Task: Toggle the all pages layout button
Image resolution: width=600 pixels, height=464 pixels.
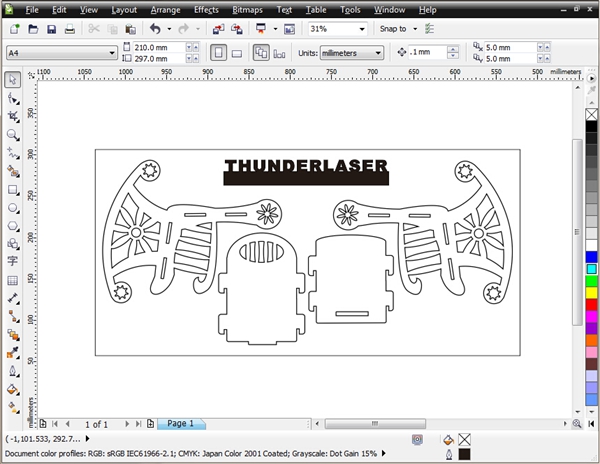Action: click(262, 52)
